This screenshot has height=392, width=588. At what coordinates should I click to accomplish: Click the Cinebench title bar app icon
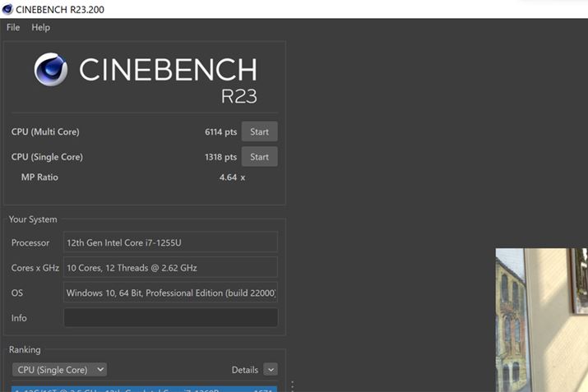click(7, 9)
